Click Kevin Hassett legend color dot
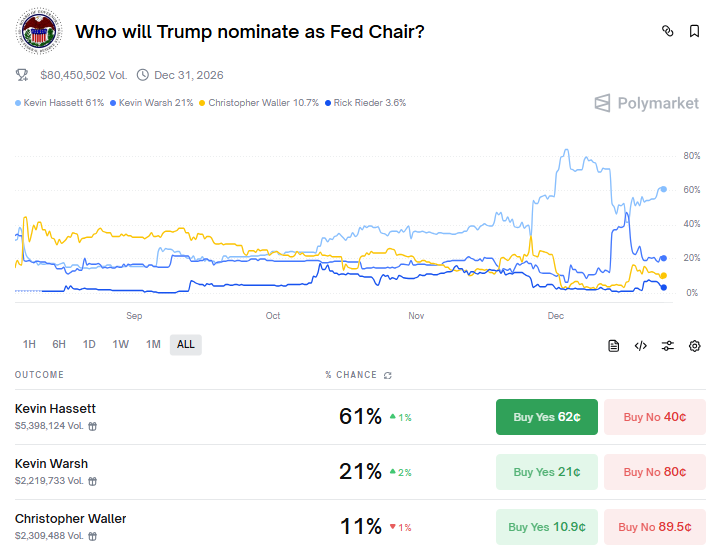716x545 pixels. [x=18, y=103]
